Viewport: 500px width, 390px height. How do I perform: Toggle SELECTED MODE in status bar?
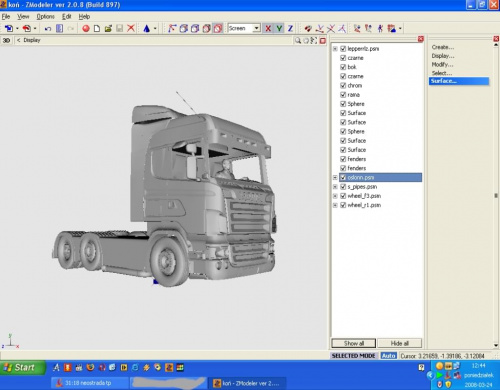point(353,356)
